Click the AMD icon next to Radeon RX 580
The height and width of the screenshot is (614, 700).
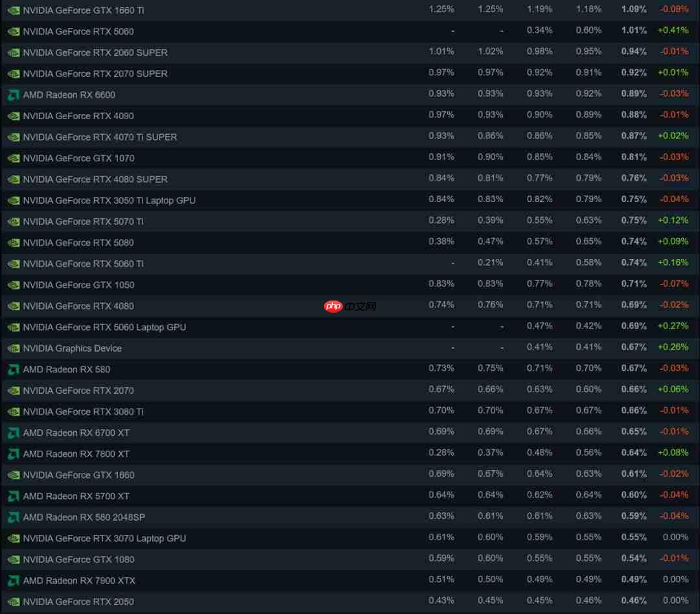pos(14,369)
